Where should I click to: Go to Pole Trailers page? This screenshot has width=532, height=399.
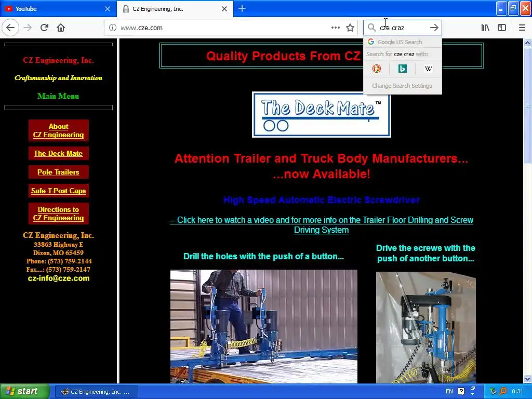(x=58, y=172)
